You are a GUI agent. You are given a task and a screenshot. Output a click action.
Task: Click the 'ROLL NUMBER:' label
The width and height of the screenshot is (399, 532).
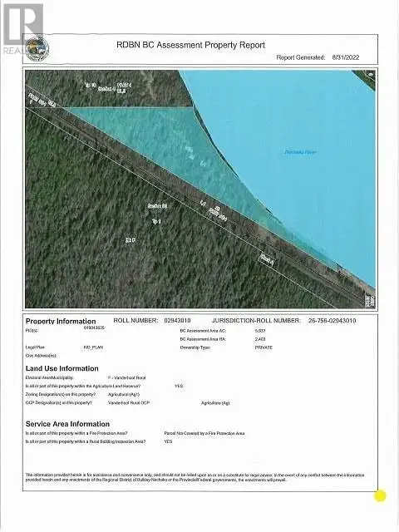pos(135,321)
